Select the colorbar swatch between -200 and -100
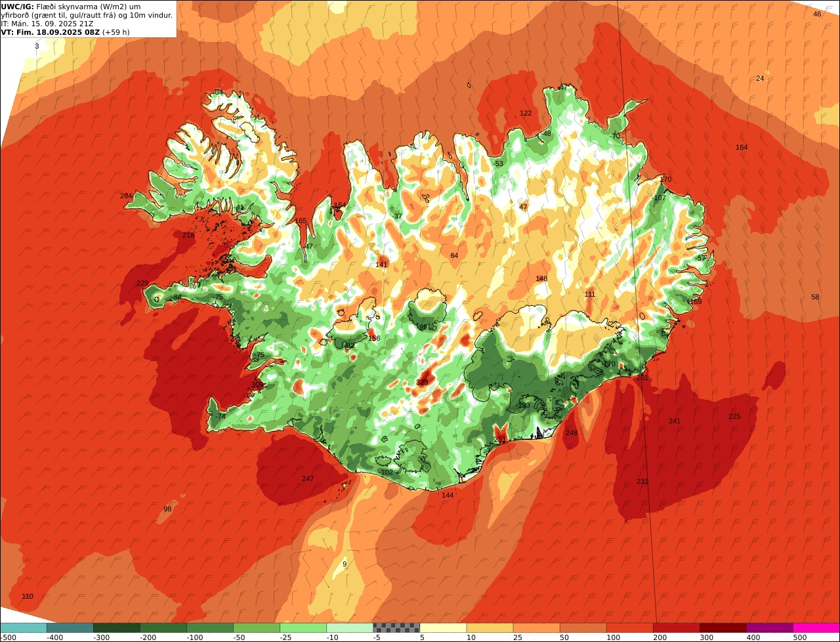The height and width of the screenshot is (642, 840). [x=163, y=628]
